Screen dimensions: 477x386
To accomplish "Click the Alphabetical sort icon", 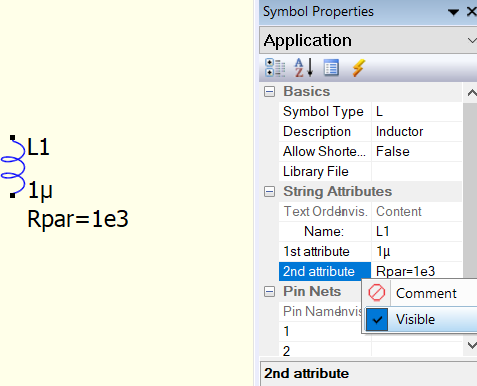I will click(x=304, y=68).
